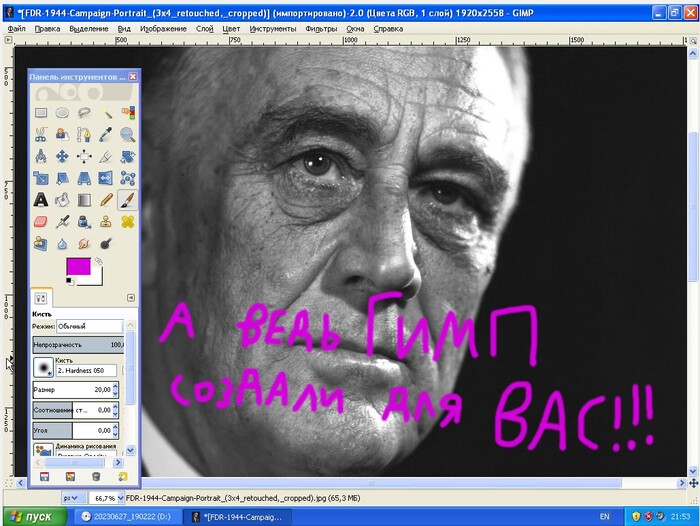Open the Инструменты menu
This screenshot has height=526, width=700.
(x=273, y=29)
